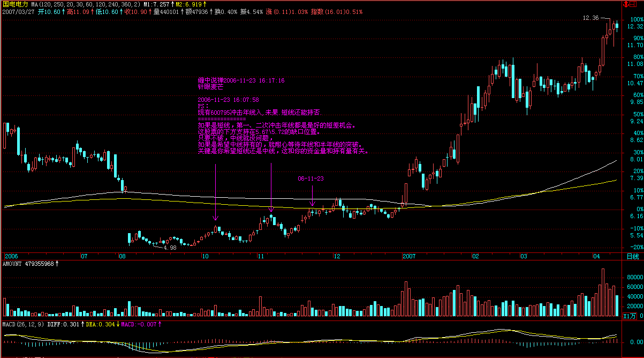Click the 2006 marker on time axis
The image size is (644, 358).
click(11, 257)
